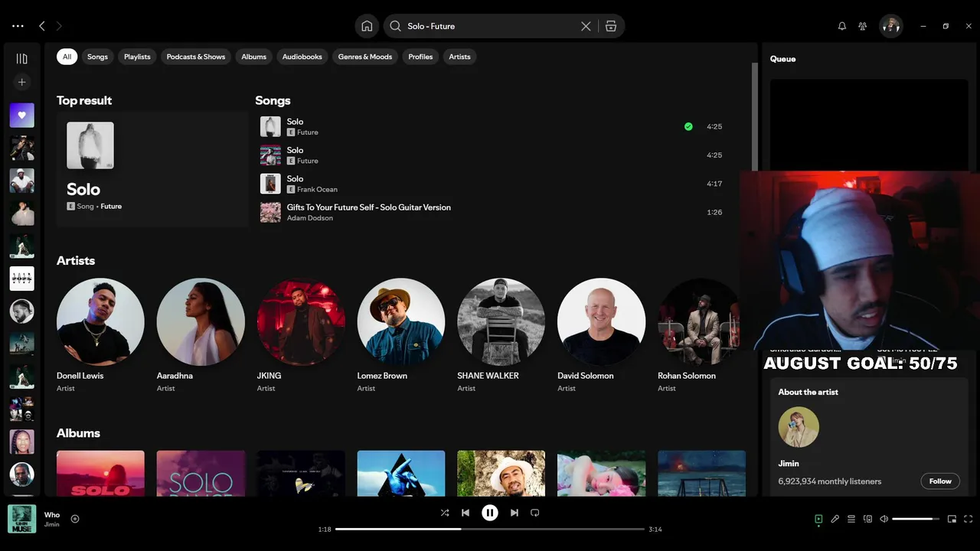Click the results vertical scrollbar

click(755, 117)
